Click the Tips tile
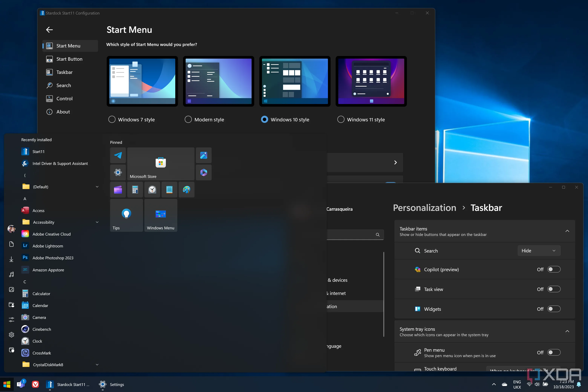 [x=126, y=215]
